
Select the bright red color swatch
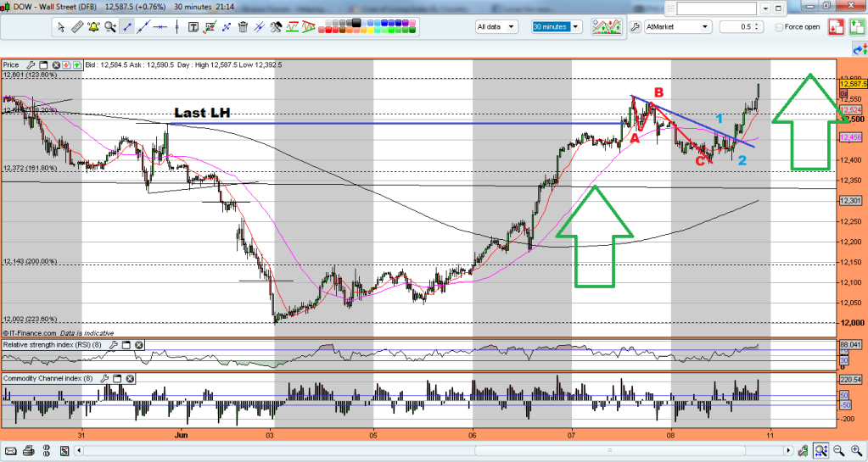tap(328, 30)
